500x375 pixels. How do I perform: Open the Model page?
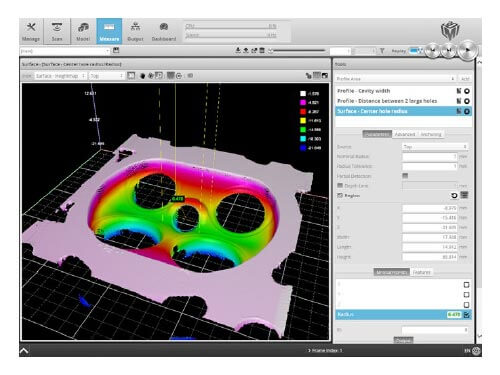[83, 31]
